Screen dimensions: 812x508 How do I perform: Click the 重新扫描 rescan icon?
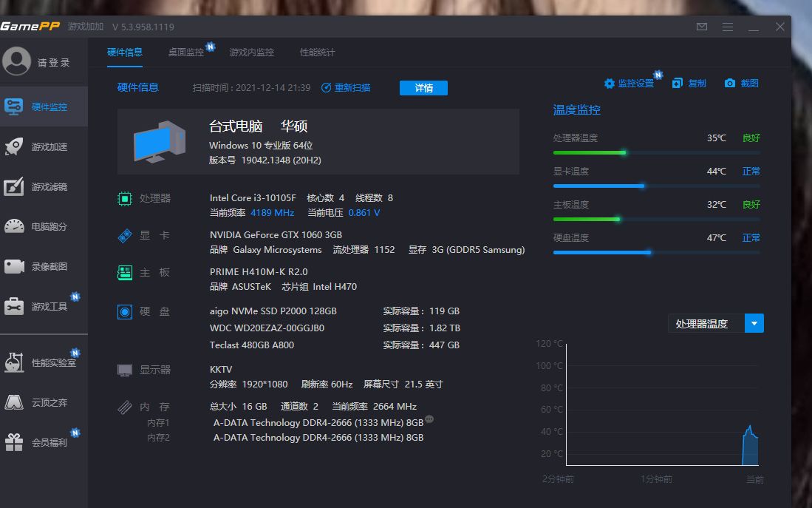[x=327, y=87]
